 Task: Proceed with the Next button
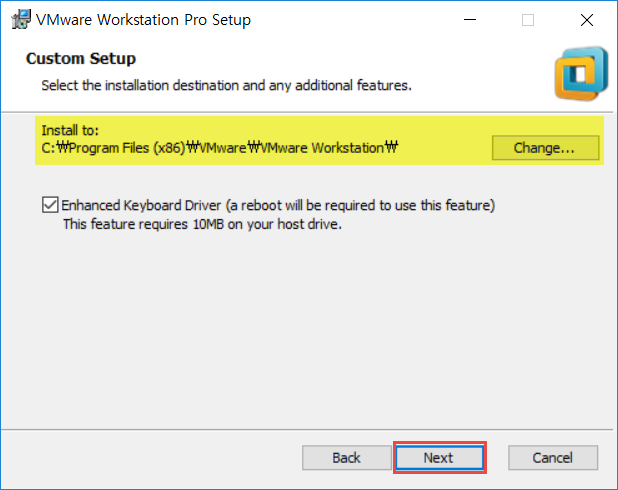439,458
